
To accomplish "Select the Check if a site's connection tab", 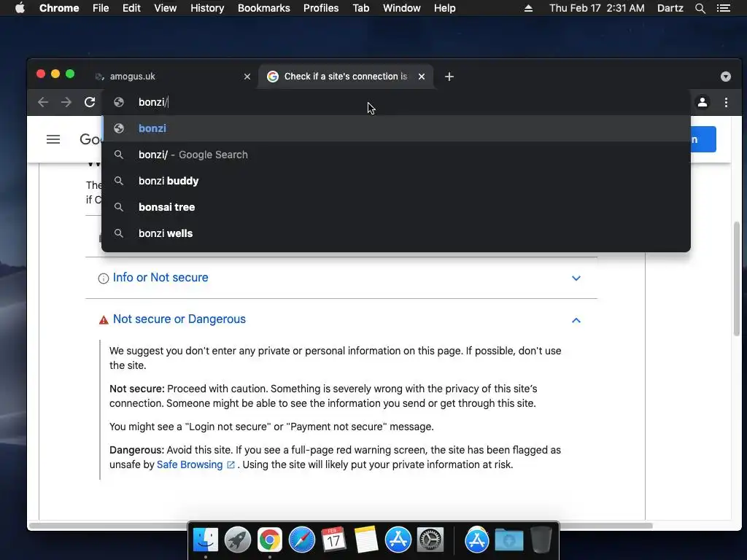I will 345,77.
